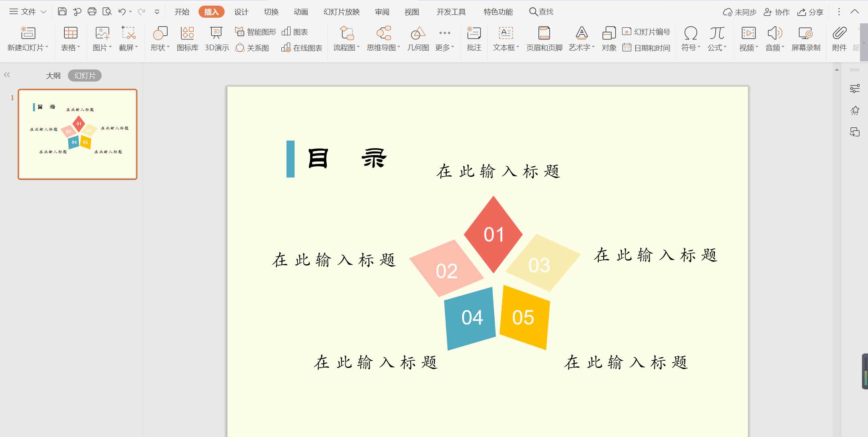Insert 智能图形 smart graphic
This screenshot has width=868, height=437.
[x=256, y=32]
